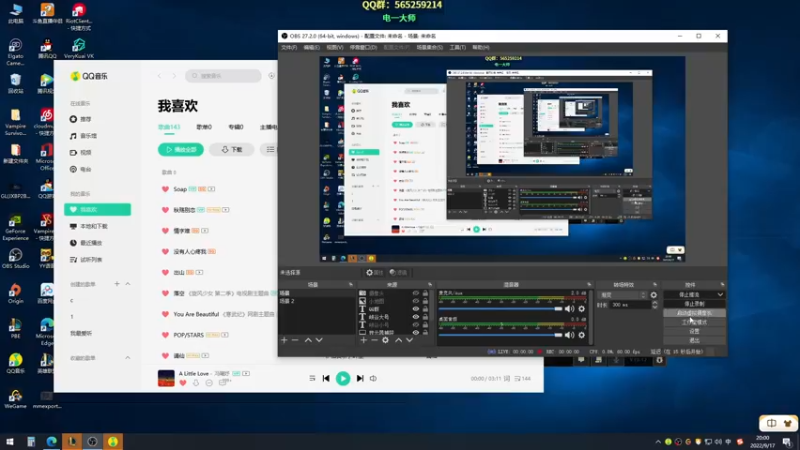Lock the 摄像头 source
This screenshot has width=800, height=450.
(x=426, y=293)
